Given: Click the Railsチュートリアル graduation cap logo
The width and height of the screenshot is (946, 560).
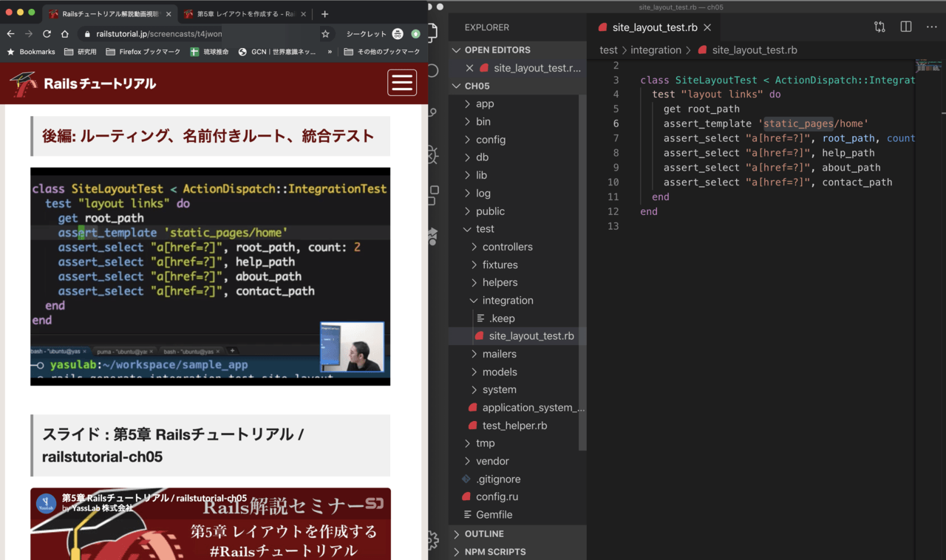Looking at the screenshot, I should [x=24, y=83].
